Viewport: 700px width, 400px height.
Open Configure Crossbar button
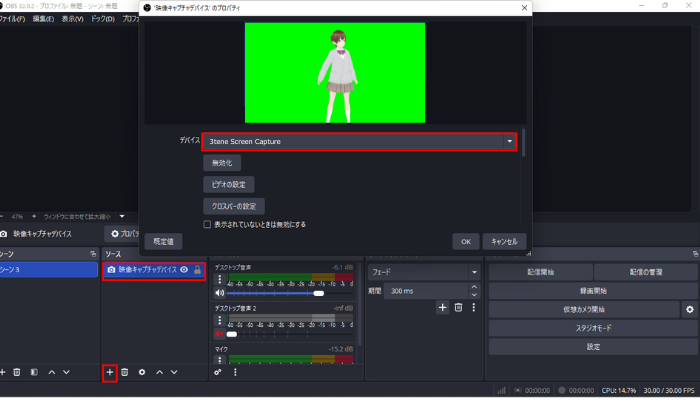point(234,206)
